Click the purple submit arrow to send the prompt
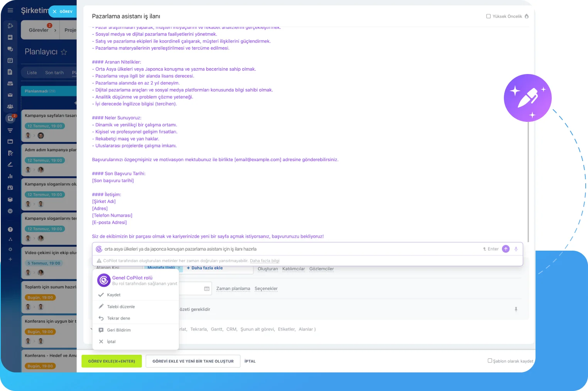Viewport: 588px width, 391px height. (506, 249)
